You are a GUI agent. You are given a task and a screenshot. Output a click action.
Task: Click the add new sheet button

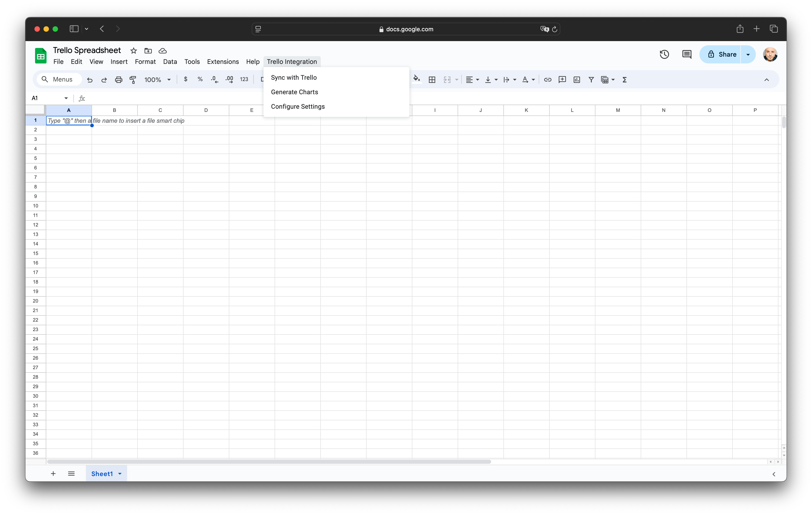tap(53, 474)
